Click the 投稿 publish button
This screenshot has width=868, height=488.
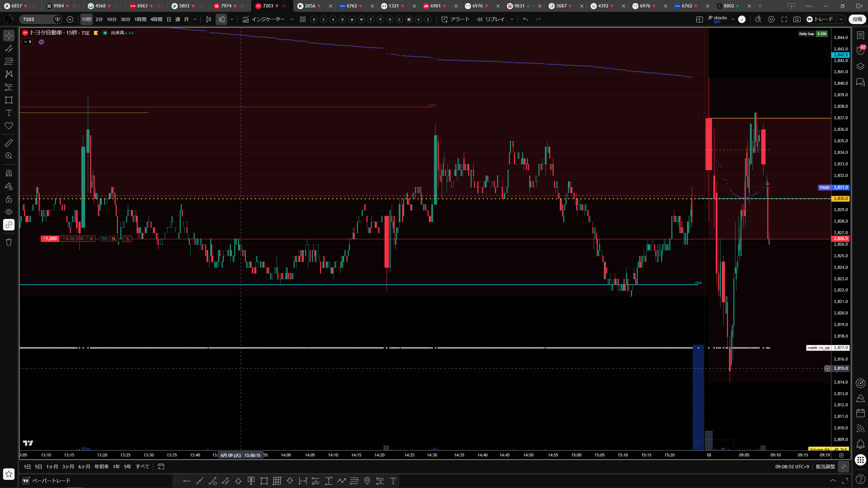click(x=857, y=19)
